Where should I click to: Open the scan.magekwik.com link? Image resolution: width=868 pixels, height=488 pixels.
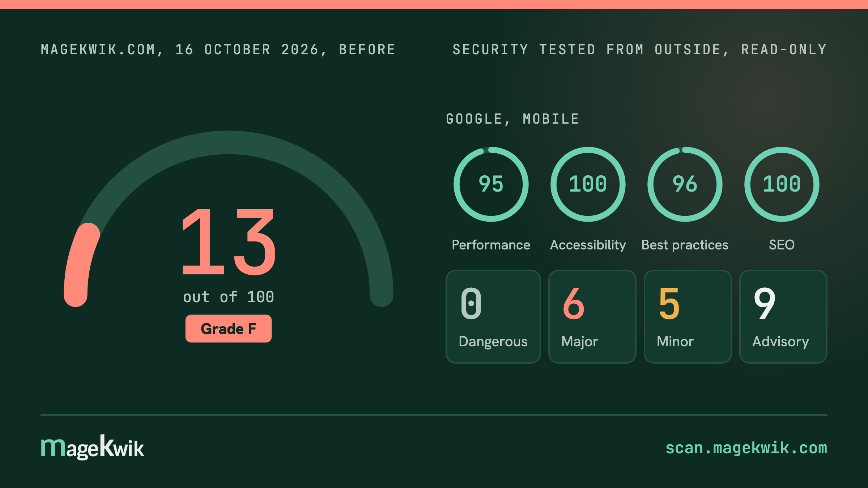746,448
